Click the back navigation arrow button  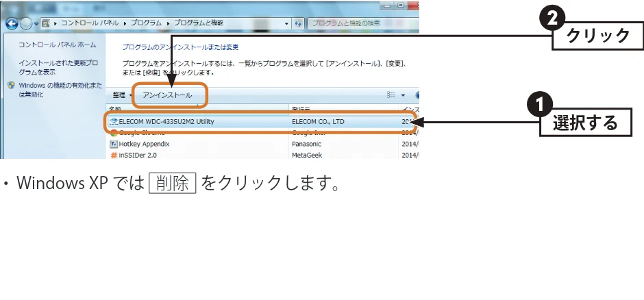click(x=12, y=23)
